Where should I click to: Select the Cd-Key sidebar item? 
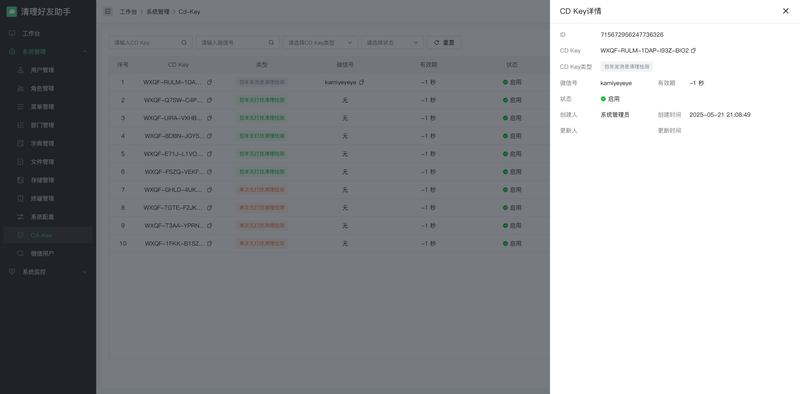[x=48, y=235]
